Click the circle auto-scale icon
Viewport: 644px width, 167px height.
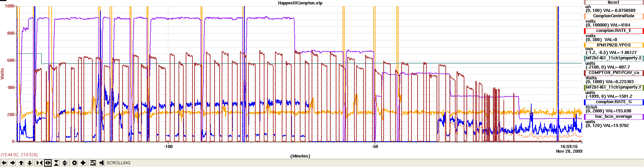(75, 163)
